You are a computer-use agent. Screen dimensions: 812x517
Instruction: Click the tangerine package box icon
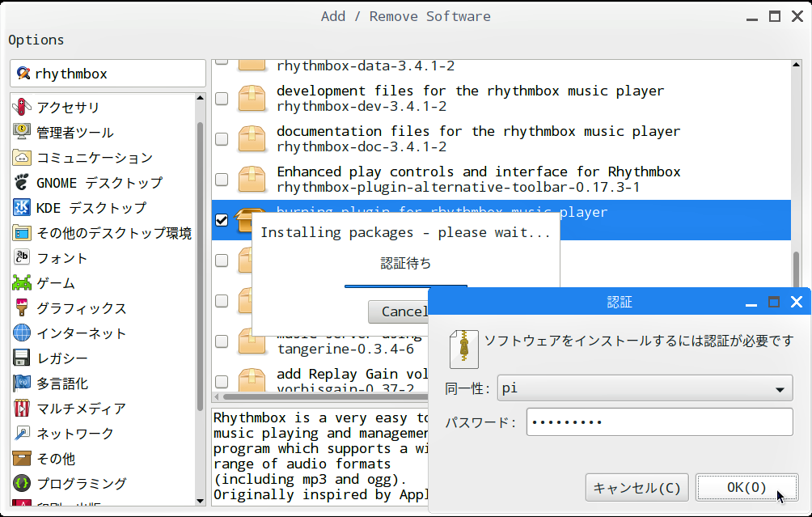tap(252, 342)
